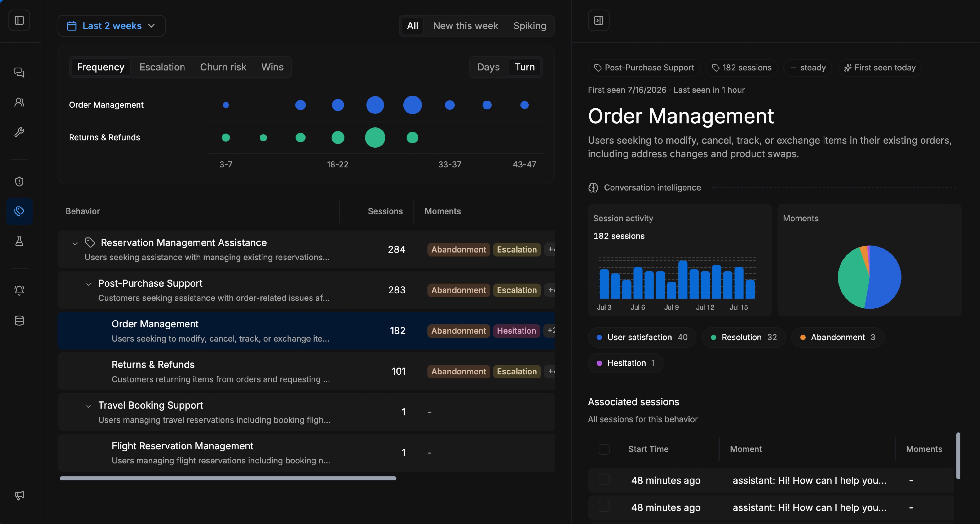
Task: Click the Moments column header in behaviors table
Action: tap(442, 212)
